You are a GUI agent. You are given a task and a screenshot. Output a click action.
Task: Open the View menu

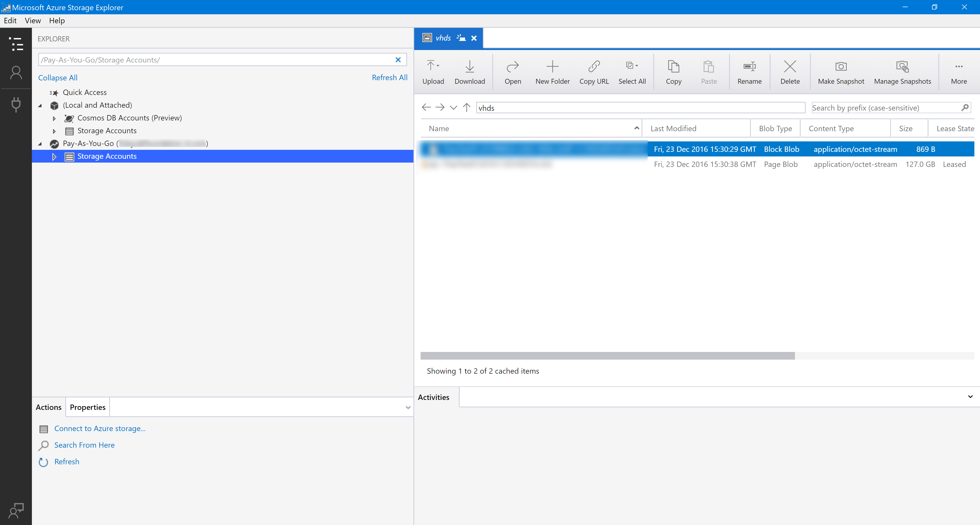pyautogui.click(x=33, y=20)
